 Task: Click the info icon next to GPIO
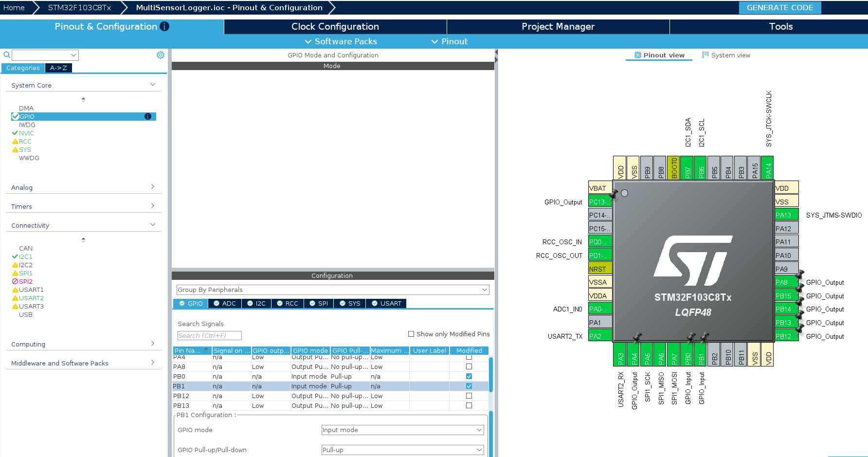click(x=147, y=116)
